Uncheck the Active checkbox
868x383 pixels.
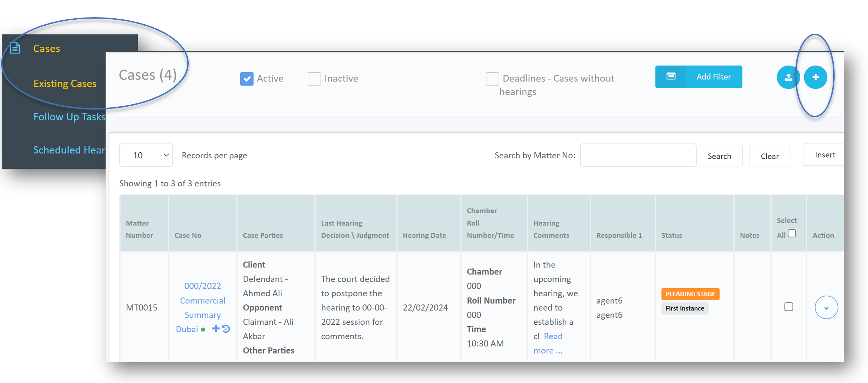[247, 79]
